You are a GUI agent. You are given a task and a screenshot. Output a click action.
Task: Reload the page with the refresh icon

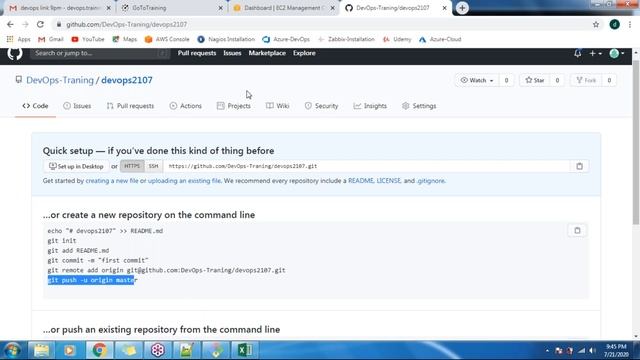click(40, 24)
